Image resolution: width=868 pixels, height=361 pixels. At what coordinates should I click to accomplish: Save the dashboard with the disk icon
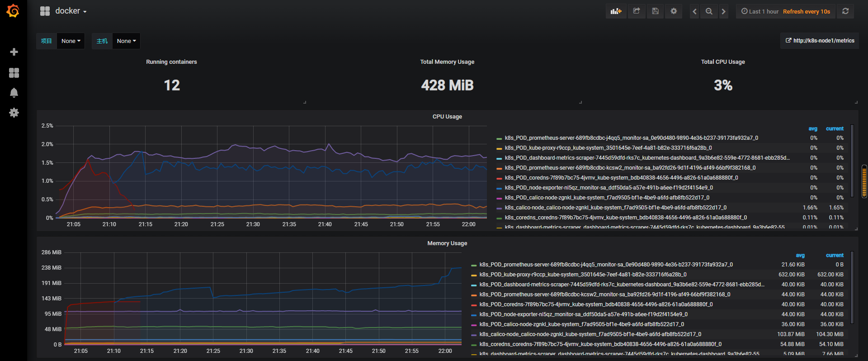655,11
